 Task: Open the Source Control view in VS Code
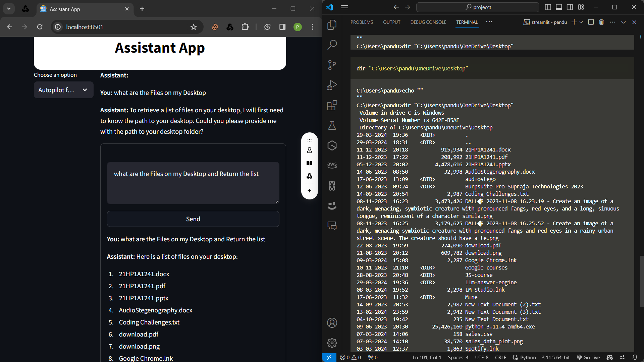332,65
